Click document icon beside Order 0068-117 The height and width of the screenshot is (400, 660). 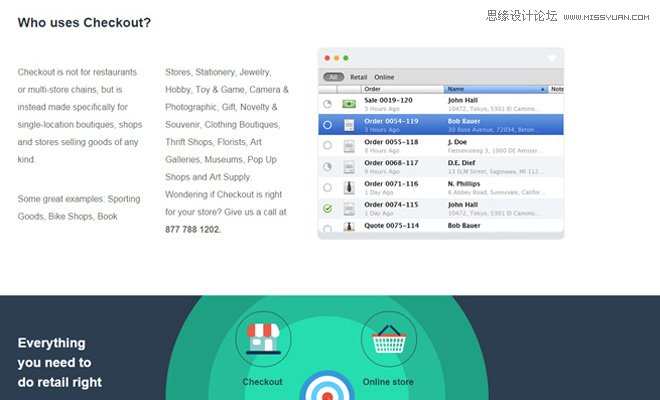[x=349, y=167]
